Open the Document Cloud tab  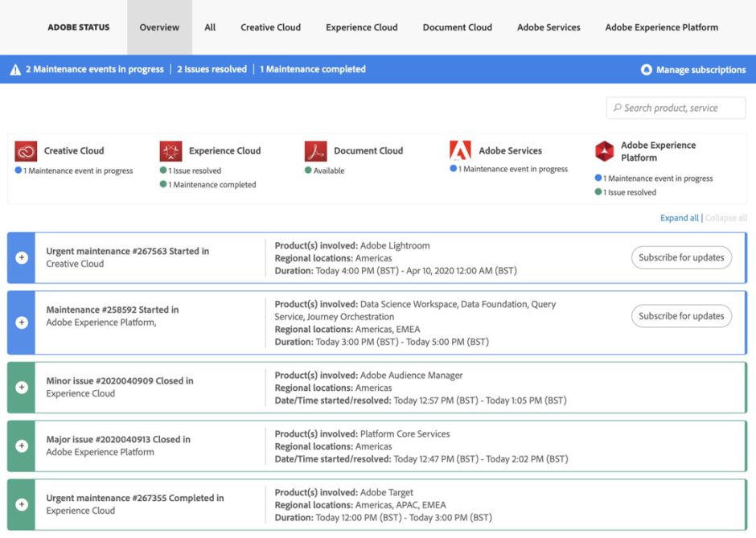[457, 27]
